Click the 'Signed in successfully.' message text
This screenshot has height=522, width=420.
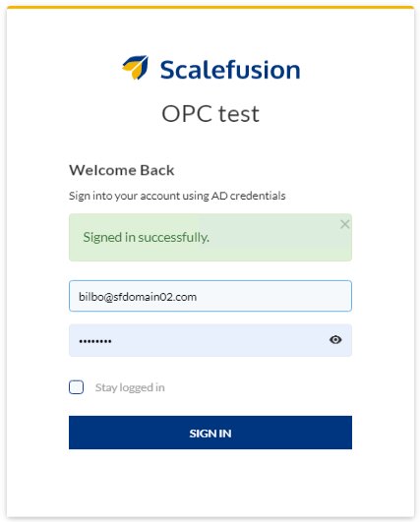[146, 237]
